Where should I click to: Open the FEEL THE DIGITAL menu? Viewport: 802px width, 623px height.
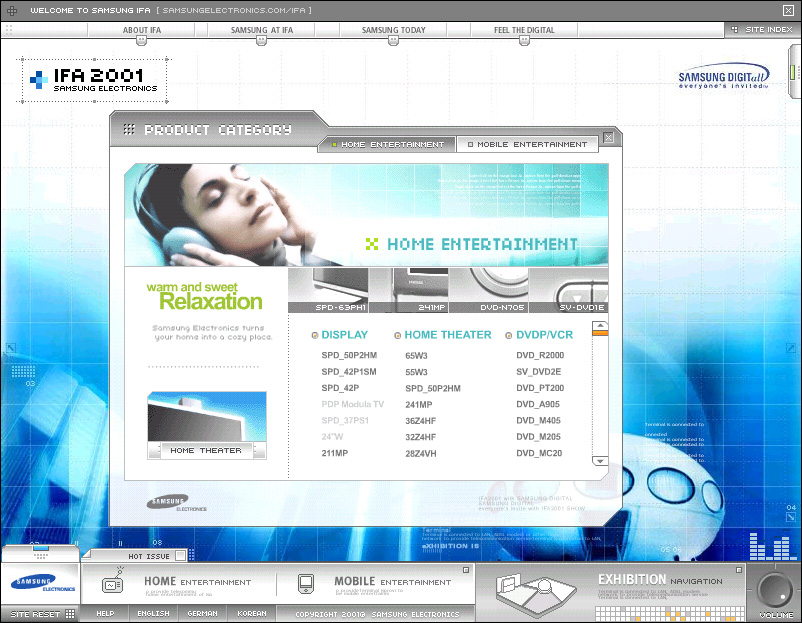[524, 30]
